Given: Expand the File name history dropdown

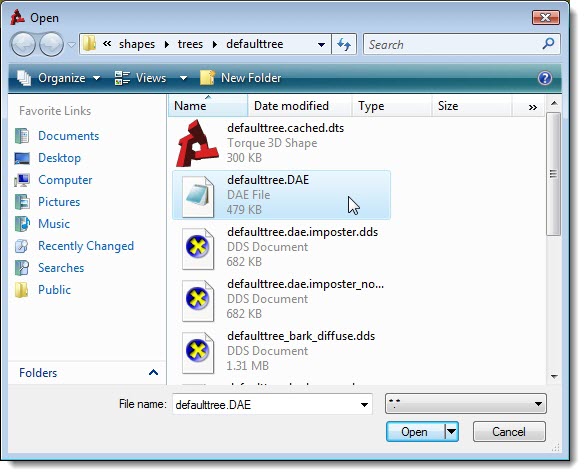Looking at the screenshot, I should tap(364, 405).
